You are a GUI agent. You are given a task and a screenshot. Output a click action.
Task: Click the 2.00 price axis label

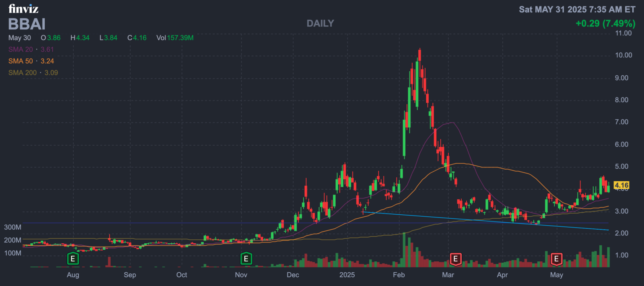pyautogui.click(x=621, y=233)
